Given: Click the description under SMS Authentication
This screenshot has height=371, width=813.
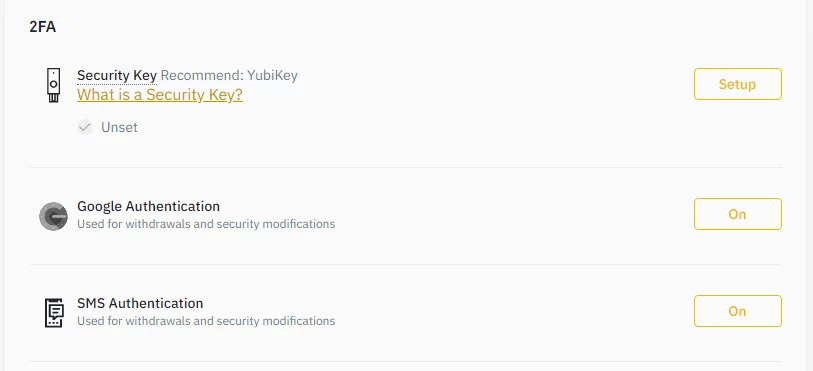Looking at the screenshot, I should tap(206, 321).
